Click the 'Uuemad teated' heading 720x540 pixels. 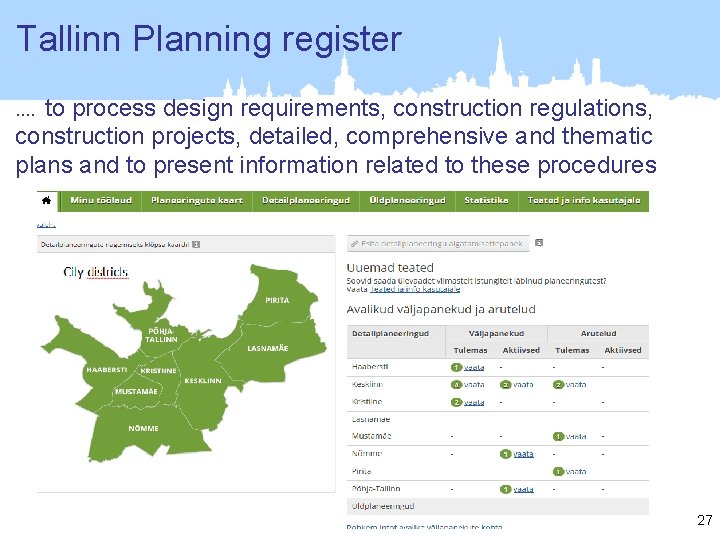pyautogui.click(x=390, y=268)
